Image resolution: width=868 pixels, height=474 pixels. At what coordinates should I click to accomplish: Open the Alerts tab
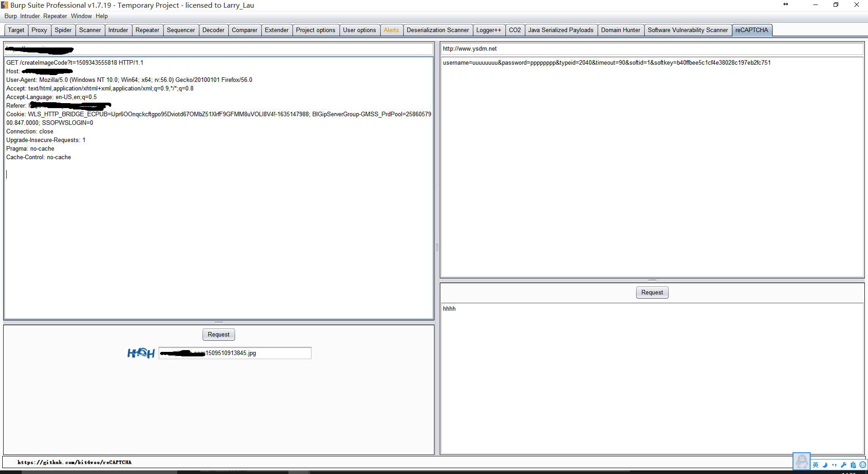392,30
